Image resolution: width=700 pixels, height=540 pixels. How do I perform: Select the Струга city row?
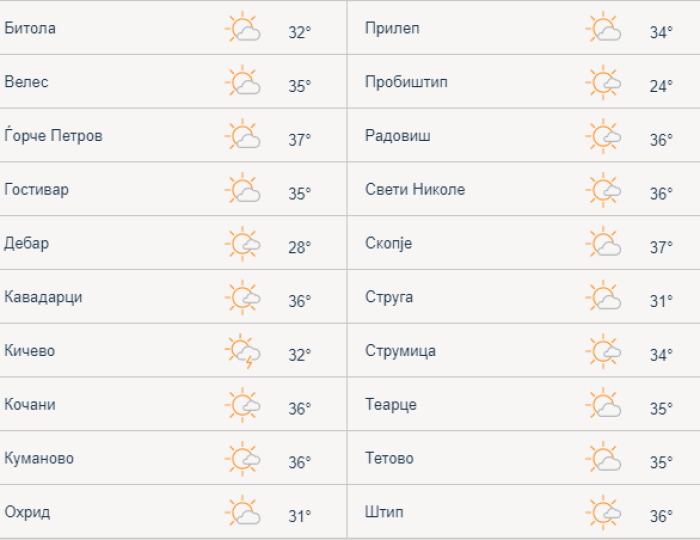389,297
